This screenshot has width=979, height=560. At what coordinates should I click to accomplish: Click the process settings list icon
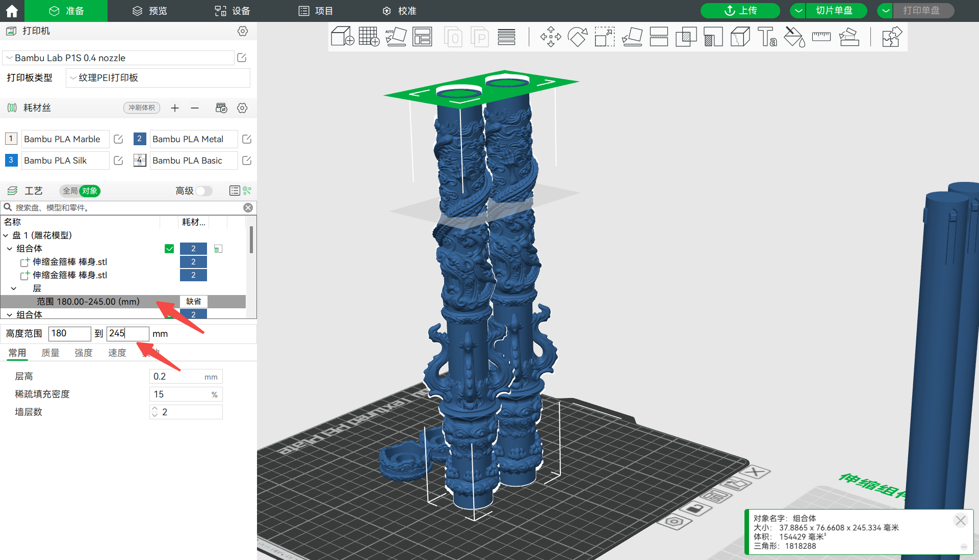click(x=235, y=191)
